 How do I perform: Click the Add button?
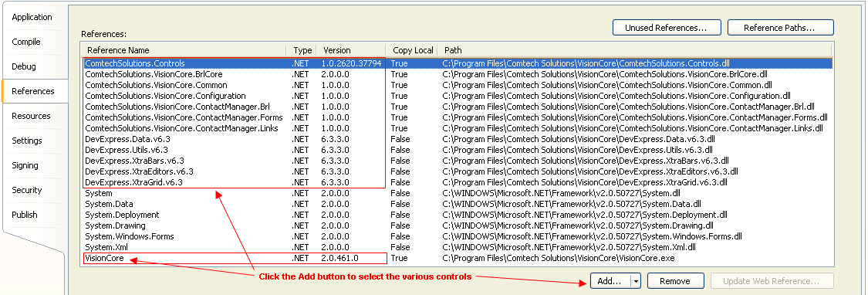click(x=610, y=281)
